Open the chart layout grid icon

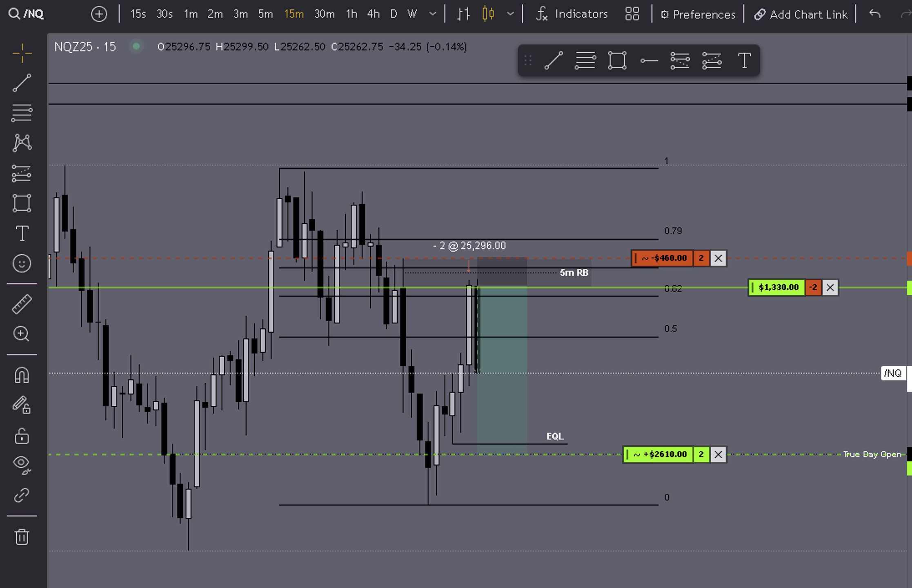(x=632, y=14)
